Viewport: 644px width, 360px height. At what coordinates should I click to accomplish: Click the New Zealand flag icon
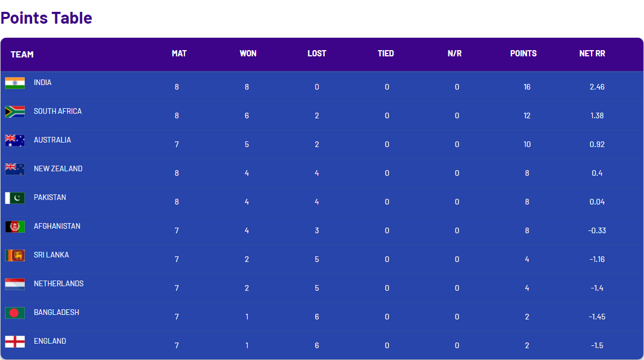coord(15,169)
